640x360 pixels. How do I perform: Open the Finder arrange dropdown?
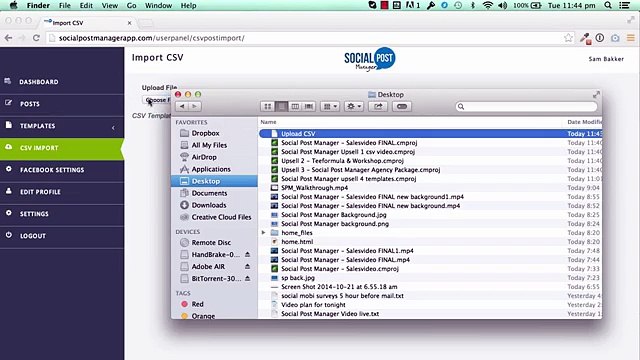(330, 107)
